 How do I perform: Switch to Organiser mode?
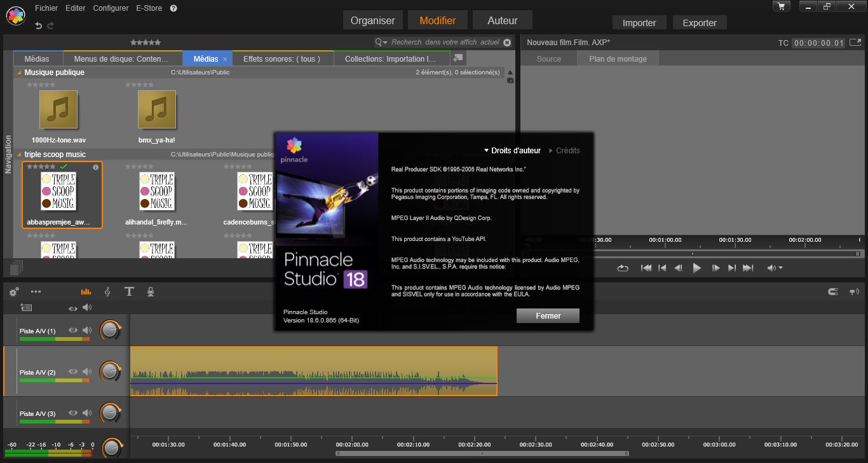pyautogui.click(x=373, y=20)
